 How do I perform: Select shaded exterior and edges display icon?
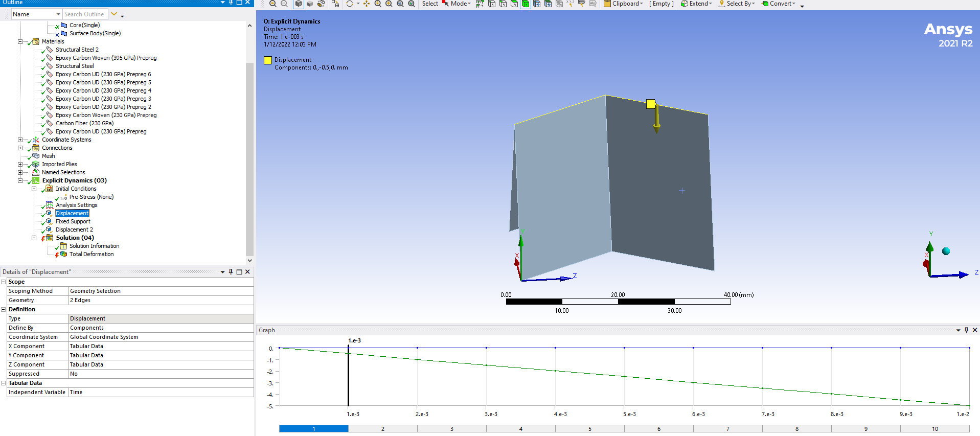[299, 4]
